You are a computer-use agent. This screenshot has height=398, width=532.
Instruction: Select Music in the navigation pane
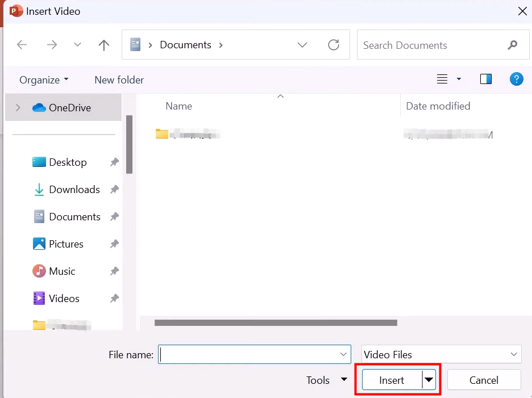click(62, 271)
